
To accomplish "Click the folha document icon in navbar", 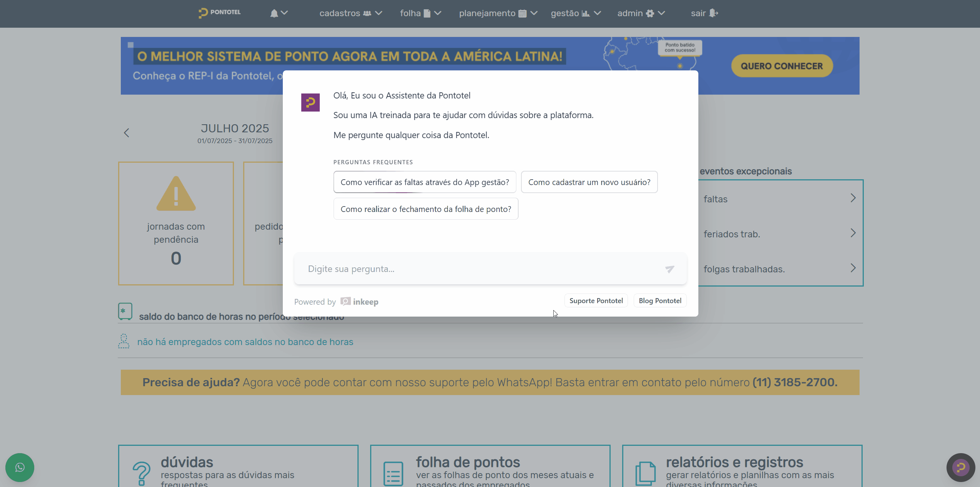I will pyautogui.click(x=427, y=13).
